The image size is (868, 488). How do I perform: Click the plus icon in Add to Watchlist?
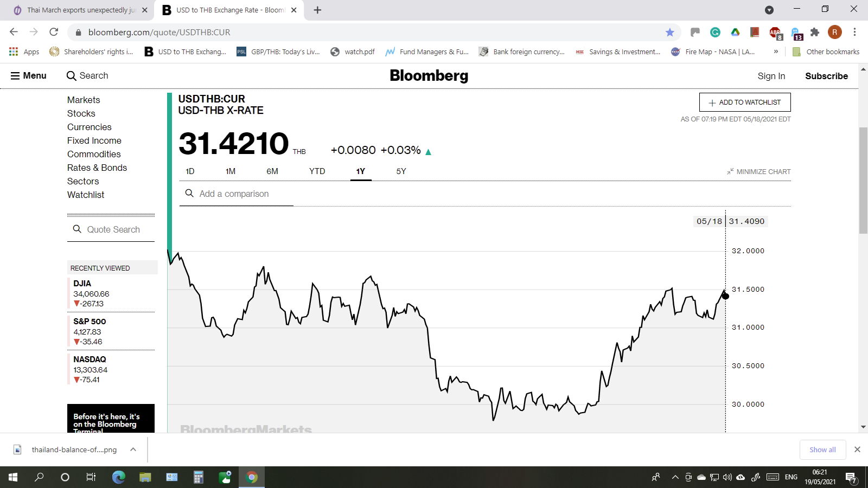click(x=712, y=102)
